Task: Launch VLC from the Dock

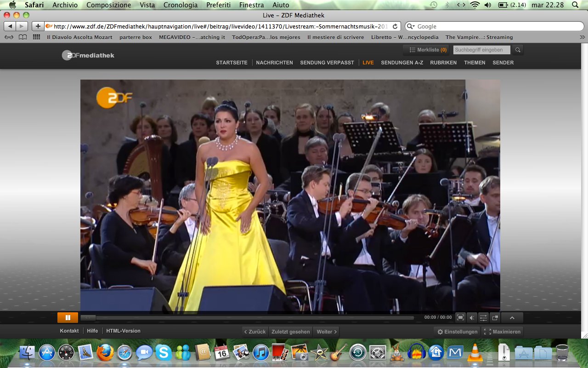Action: pos(475,353)
